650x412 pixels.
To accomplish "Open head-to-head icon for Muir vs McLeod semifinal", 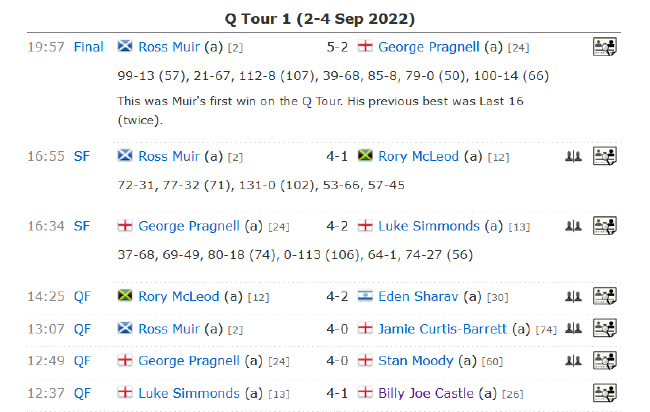I will tap(573, 157).
